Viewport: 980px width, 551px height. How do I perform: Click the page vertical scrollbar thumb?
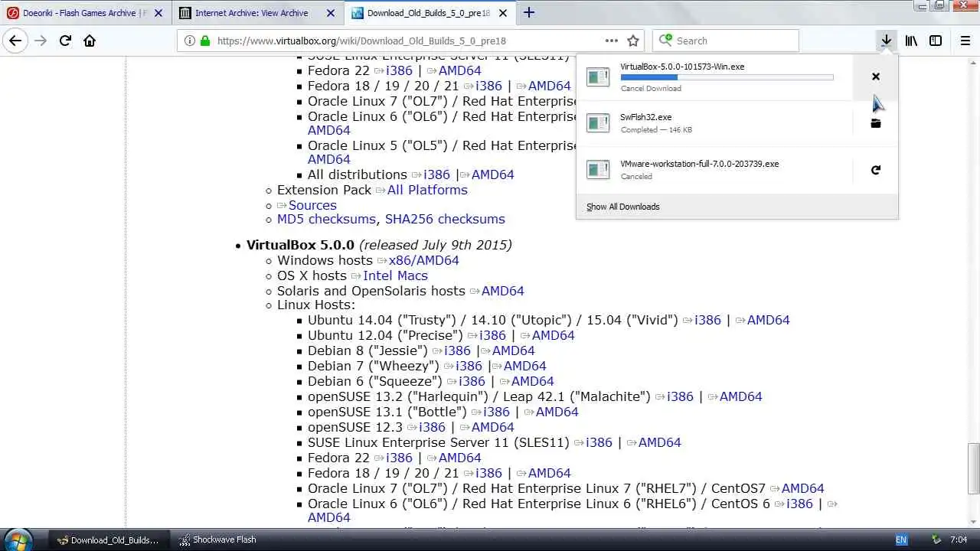(973, 468)
